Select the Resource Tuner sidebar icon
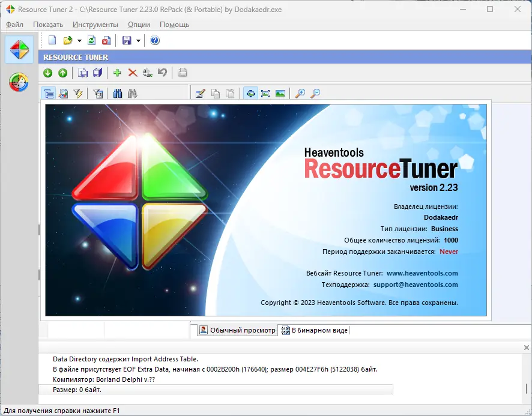Image resolution: width=532 pixels, height=416 pixels. (19, 50)
